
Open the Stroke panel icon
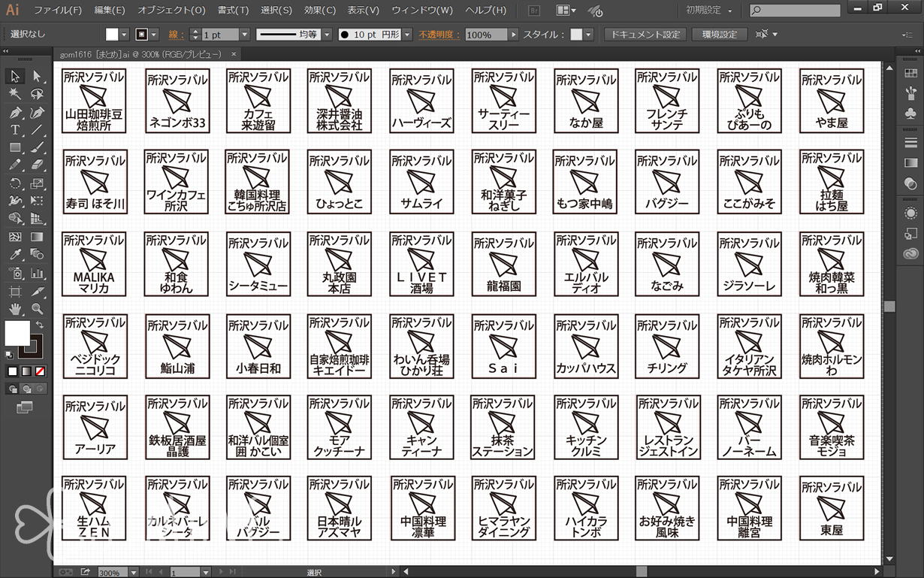(910, 143)
